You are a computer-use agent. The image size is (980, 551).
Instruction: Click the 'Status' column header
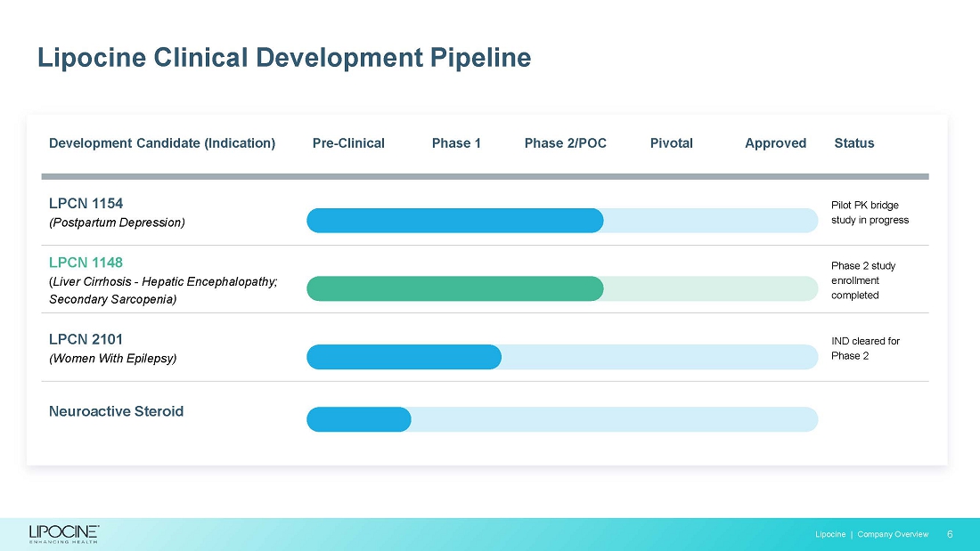point(853,143)
